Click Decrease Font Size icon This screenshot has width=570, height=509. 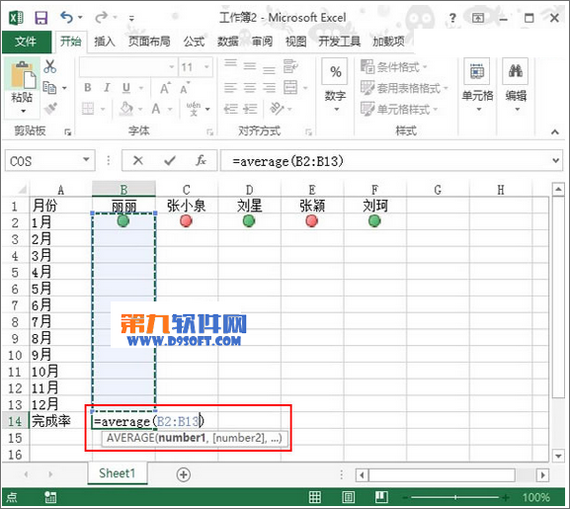point(184,88)
